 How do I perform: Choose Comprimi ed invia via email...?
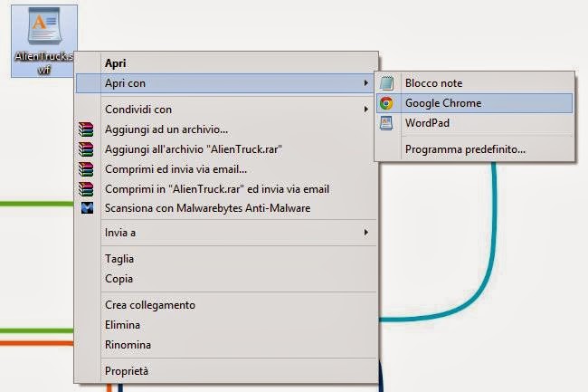[x=226, y=169]
